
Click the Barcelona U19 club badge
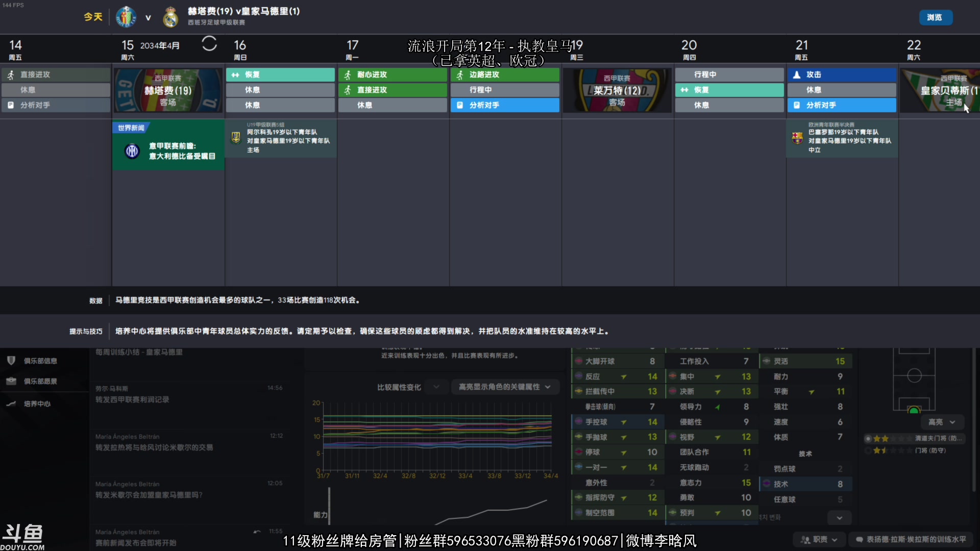coord(797,137)
